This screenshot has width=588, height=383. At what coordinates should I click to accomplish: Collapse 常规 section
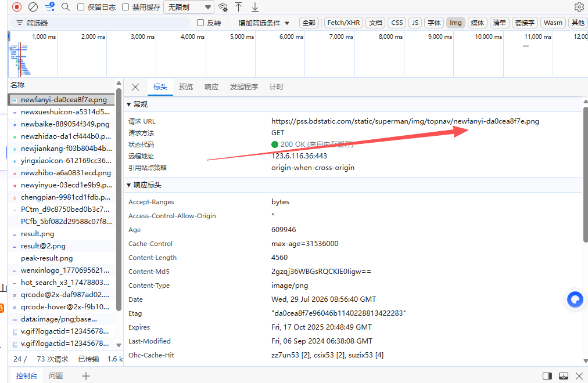pyautogui.click(x=137, y=104)
